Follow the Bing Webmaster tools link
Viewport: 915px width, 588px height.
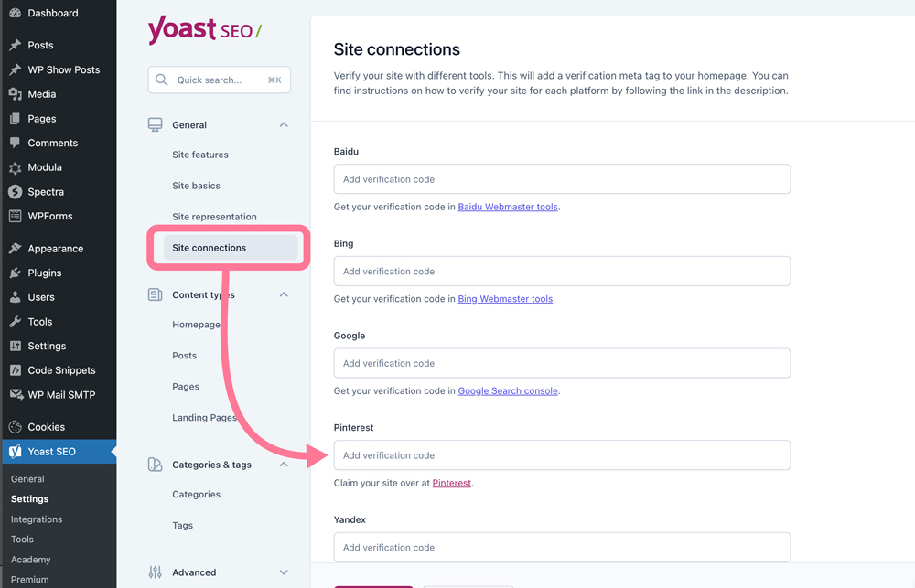[x=505, y=299]
